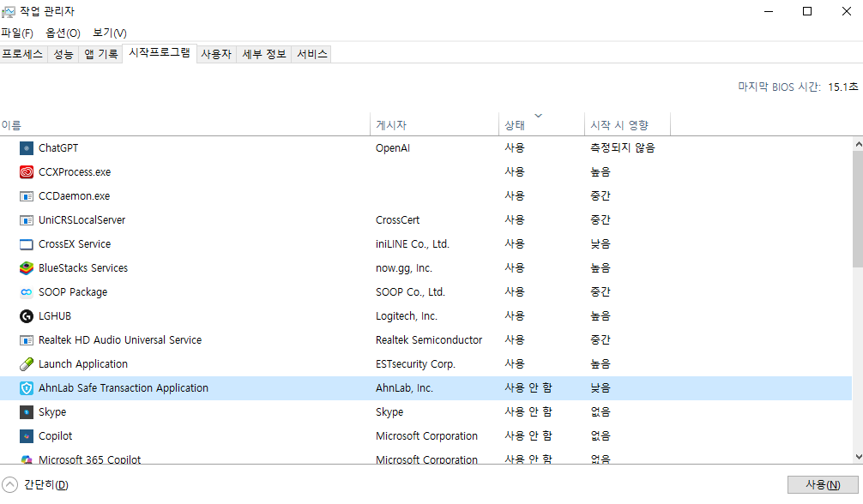The image size is (863, 504).
Task: Select the CCDaemon.exe entry
Action: [x=75, y=196]
